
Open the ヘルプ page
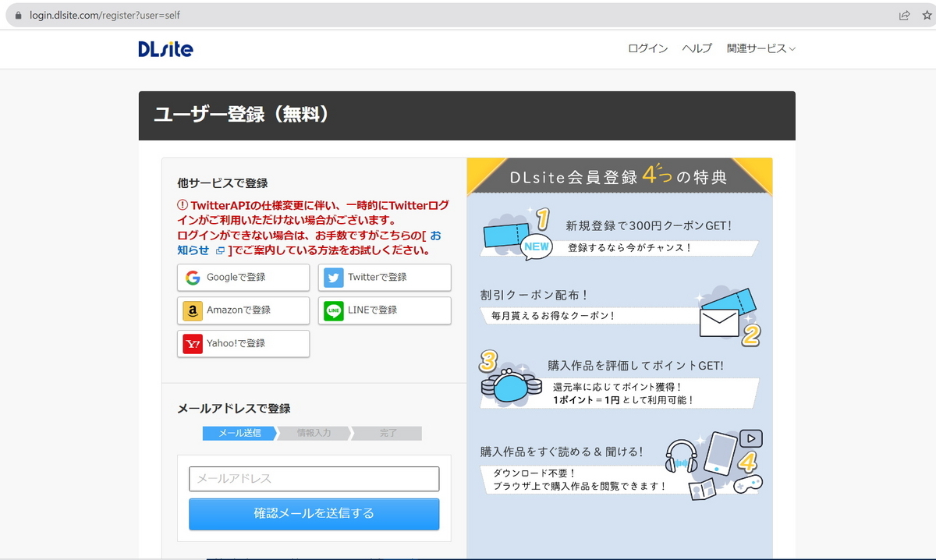pyautogui.click(x=697, y=48)
